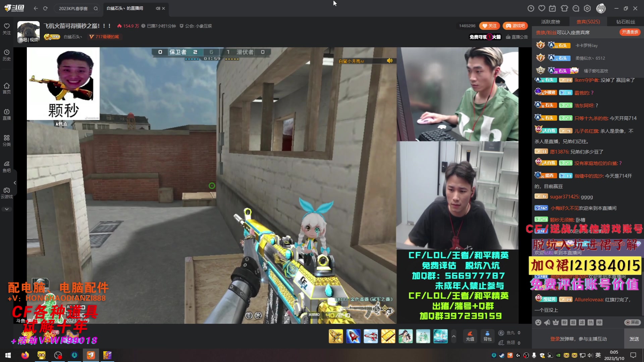Open 游戏吧 orange button
Image resolution: width=644 pixels, height=362 pixels.
[x=516, y=26]
